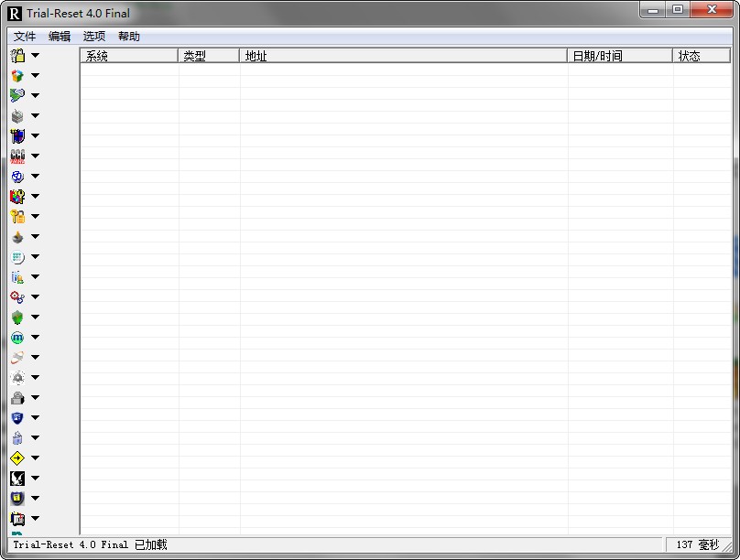This screenshot has width=740, height=560.
Task: Open the 选项 menu
Action: pyautogui.click(x=94, y=37)
